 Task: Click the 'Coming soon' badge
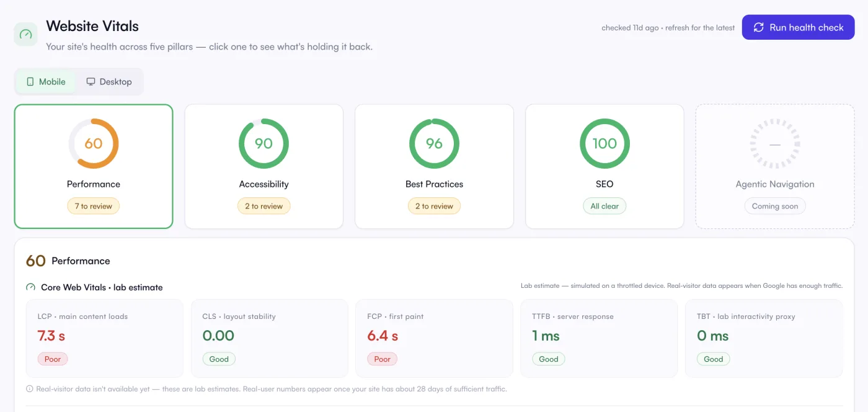(x=775, y=206)
